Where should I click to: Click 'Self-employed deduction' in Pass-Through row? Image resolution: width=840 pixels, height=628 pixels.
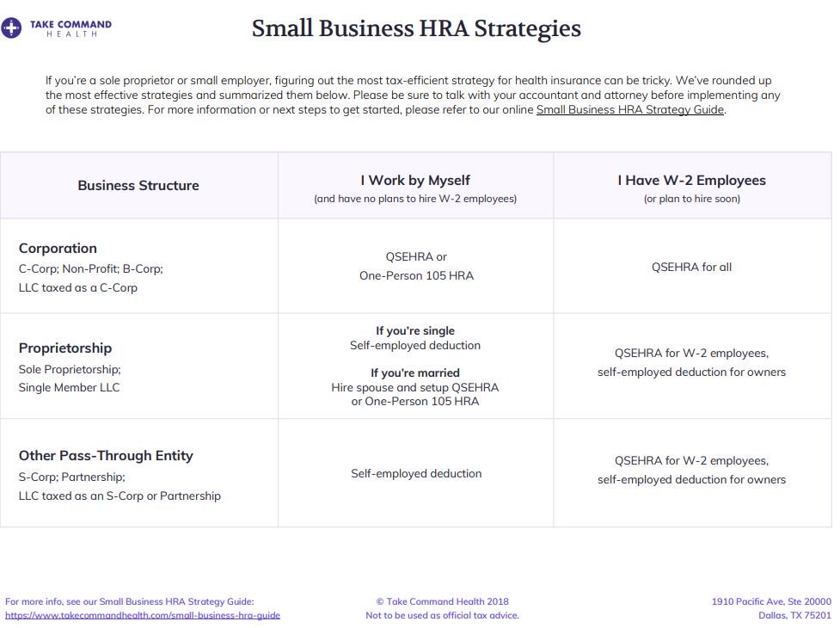point(416,473)
